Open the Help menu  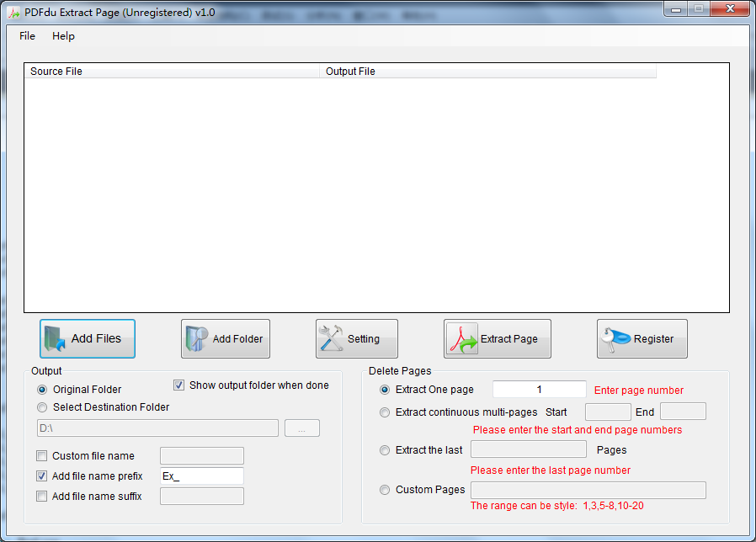[63, 36]
